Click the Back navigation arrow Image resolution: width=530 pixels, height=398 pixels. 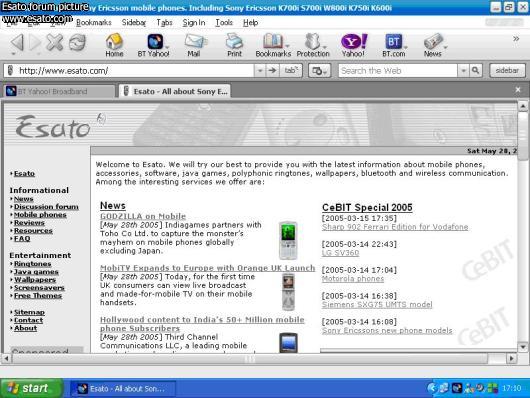click(x=17, y=43)
